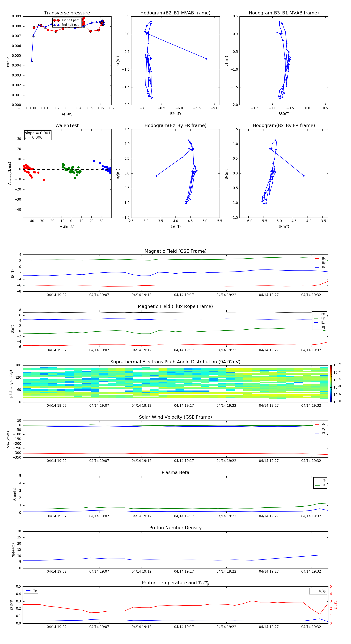351x644 pixels.
Task: Select the '|B|' entry in Flux Rope legend
Action: point(320,327)
